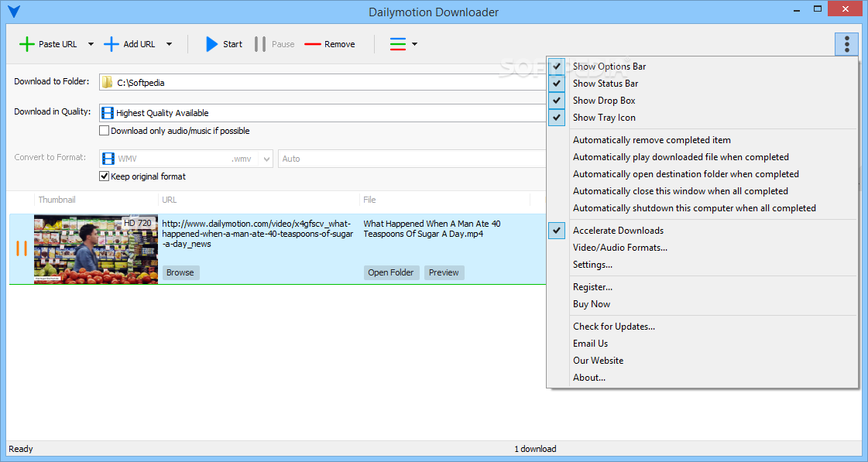
Task: Enable Automatically shutdown this computer when all completed
Action: coord(702,209)
